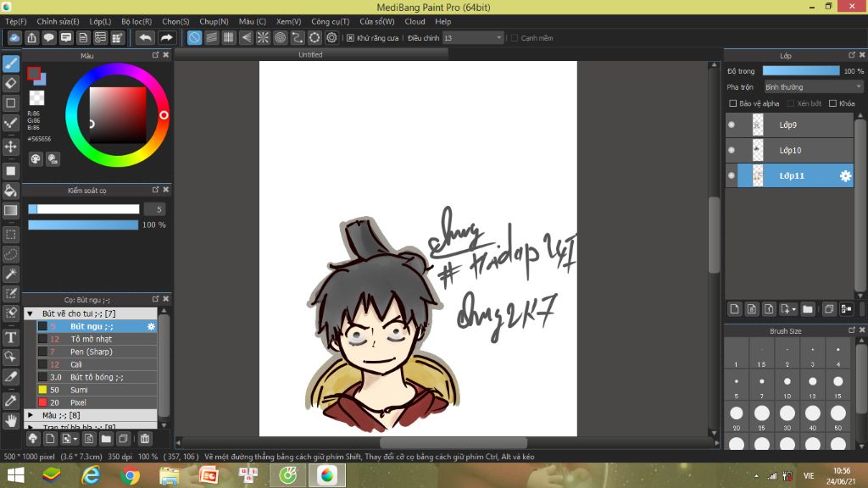The image size is (868, 488).
Task: Open Tệp(F) menu
Action: (16, 21)
